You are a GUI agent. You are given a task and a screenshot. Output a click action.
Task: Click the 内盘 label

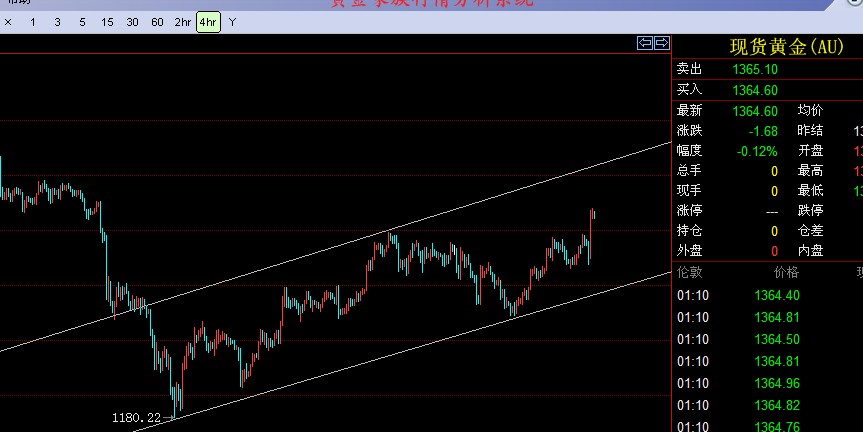pyautogui.click(x=811, y=251)
